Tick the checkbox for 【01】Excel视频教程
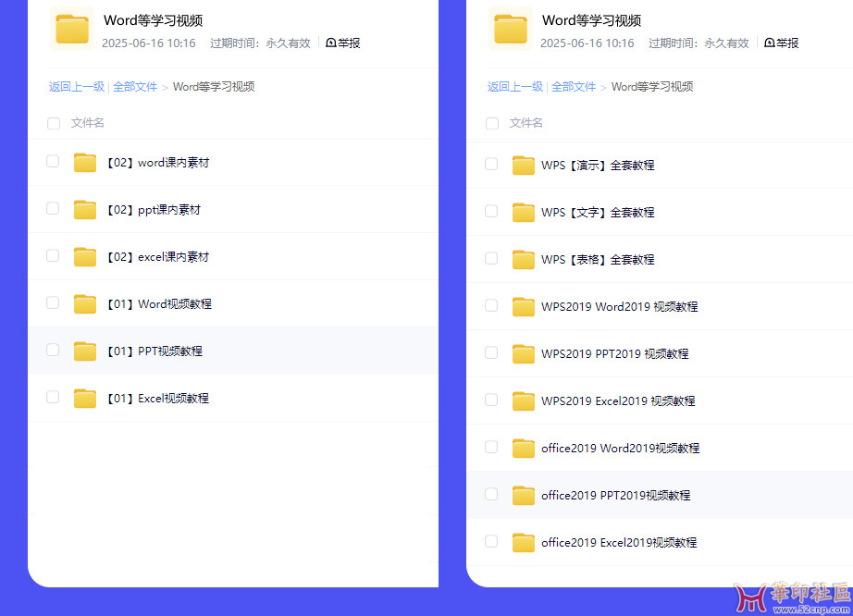 coord(53,397)
